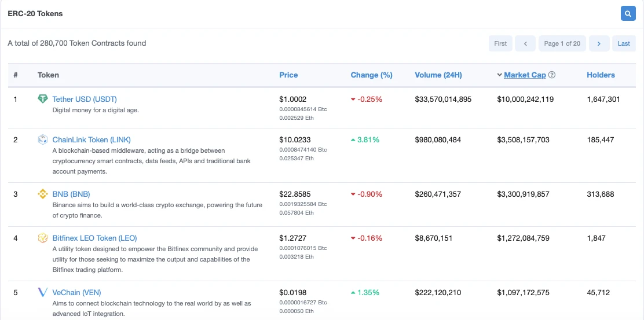Click the Last page button
Viewport: 644px width, 320px height.
coord(624,43)
